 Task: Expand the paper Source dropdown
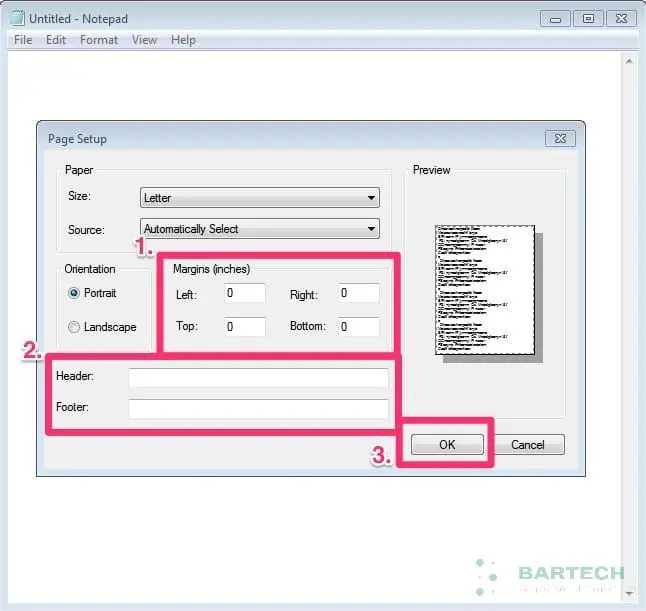coord(260,229)
